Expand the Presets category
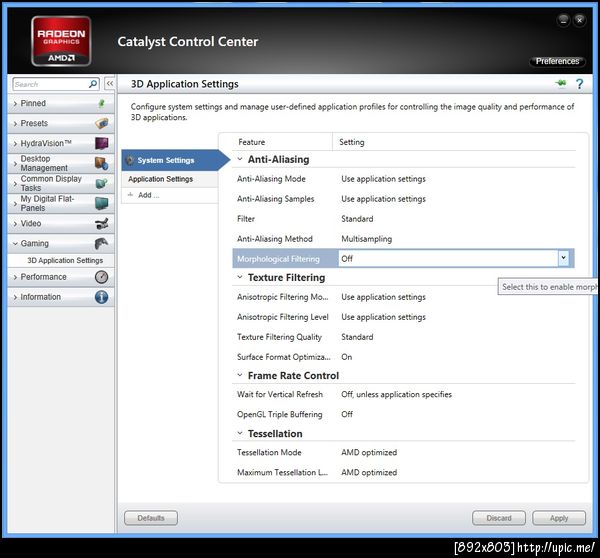The height and width of the screenshot is (558, 600). click(15, 124)
